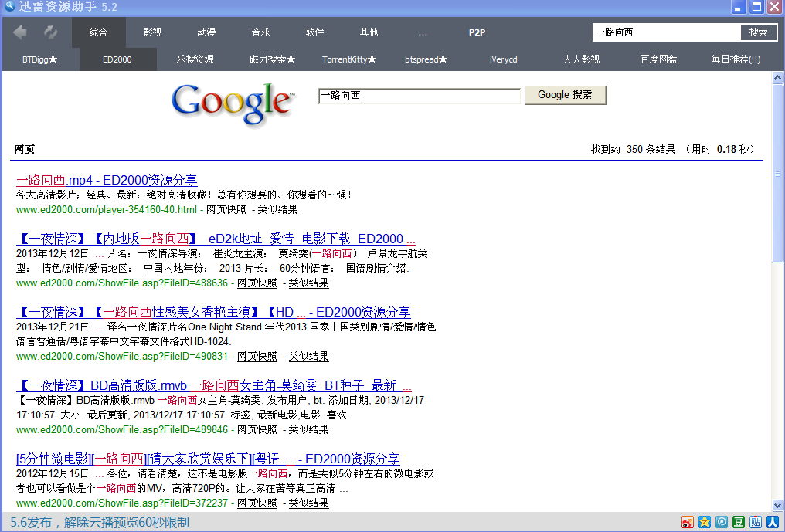785x532 pixels.
Task: Click the 网页 heading label
Action: tap(25, 149)
